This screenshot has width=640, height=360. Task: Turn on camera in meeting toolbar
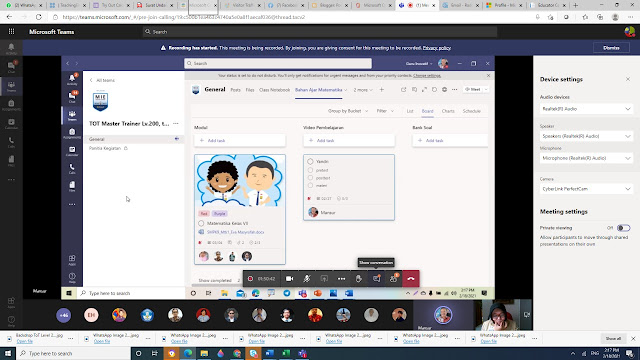(x=289, y=279)
